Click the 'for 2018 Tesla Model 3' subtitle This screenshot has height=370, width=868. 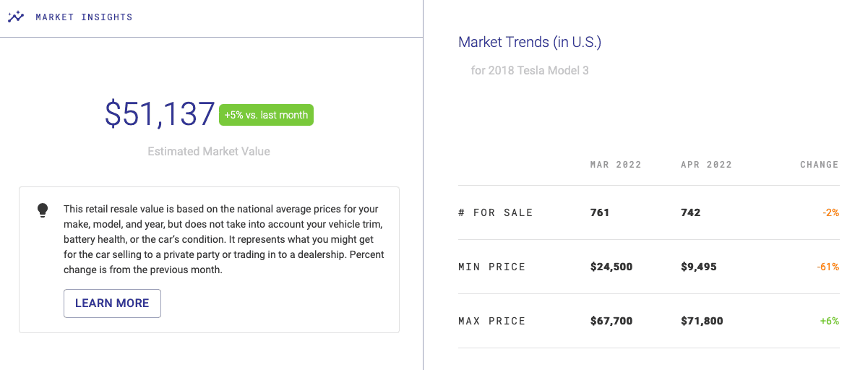click(530, 71)
